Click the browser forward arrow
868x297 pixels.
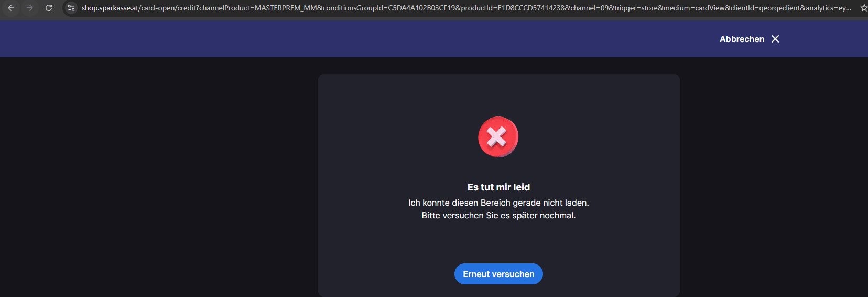(30, 8)
